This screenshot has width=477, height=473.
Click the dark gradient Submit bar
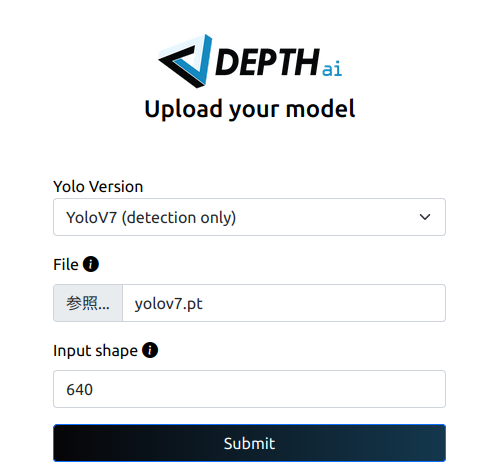point(249,443)
